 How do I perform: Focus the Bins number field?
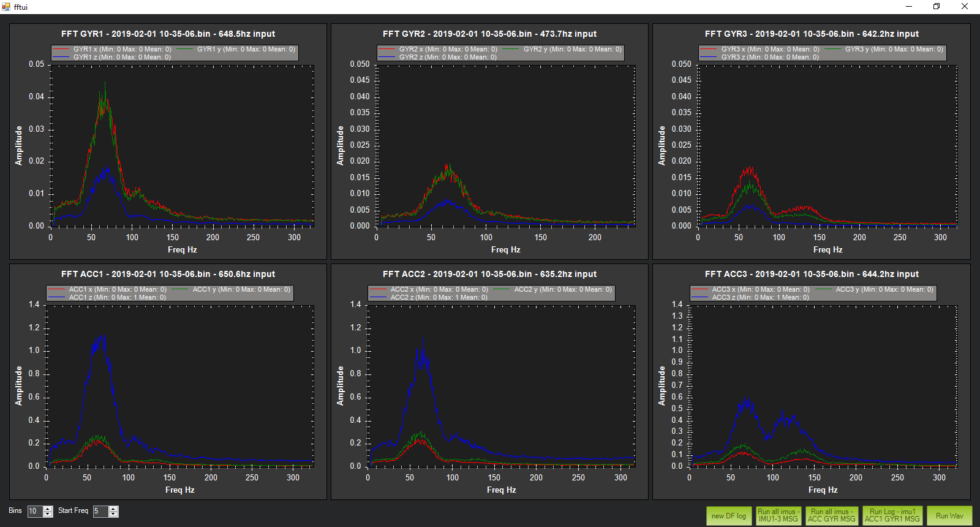point(36,511)
